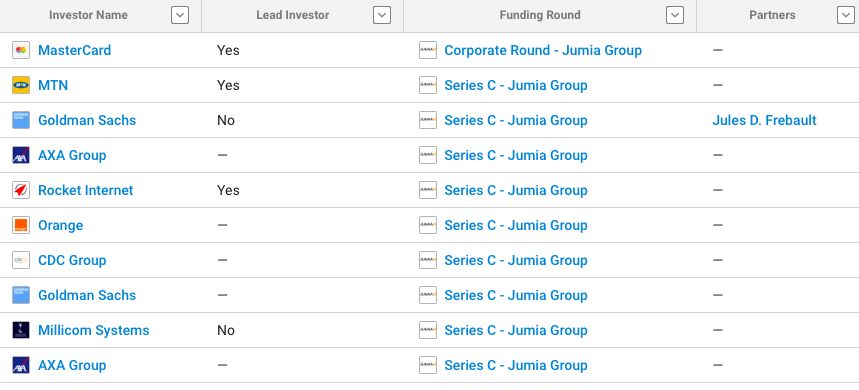Click the Rocket Internet logo icon

point(21,191)
